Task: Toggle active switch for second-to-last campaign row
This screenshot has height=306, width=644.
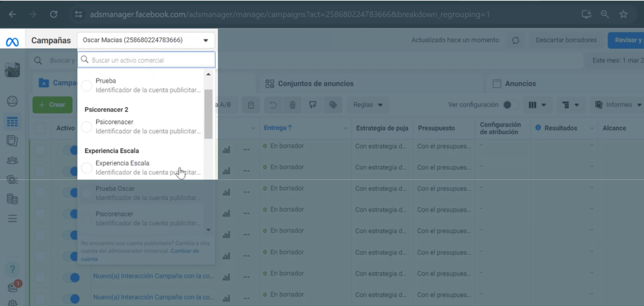Action: [x=71, y=278]
